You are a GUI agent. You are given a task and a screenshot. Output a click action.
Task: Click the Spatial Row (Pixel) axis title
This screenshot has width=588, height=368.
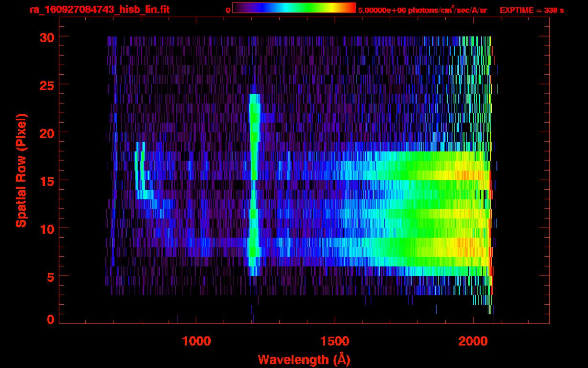coord(21,171)
